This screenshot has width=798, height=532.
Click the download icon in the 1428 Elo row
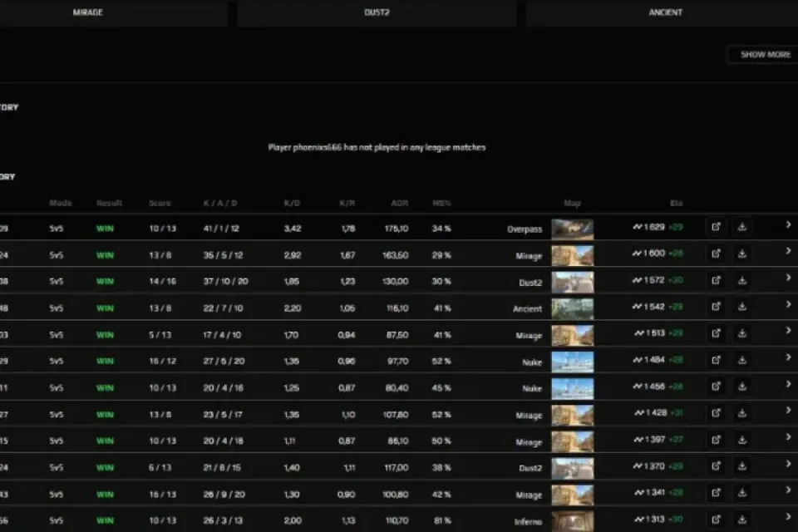tap(742, 413)
